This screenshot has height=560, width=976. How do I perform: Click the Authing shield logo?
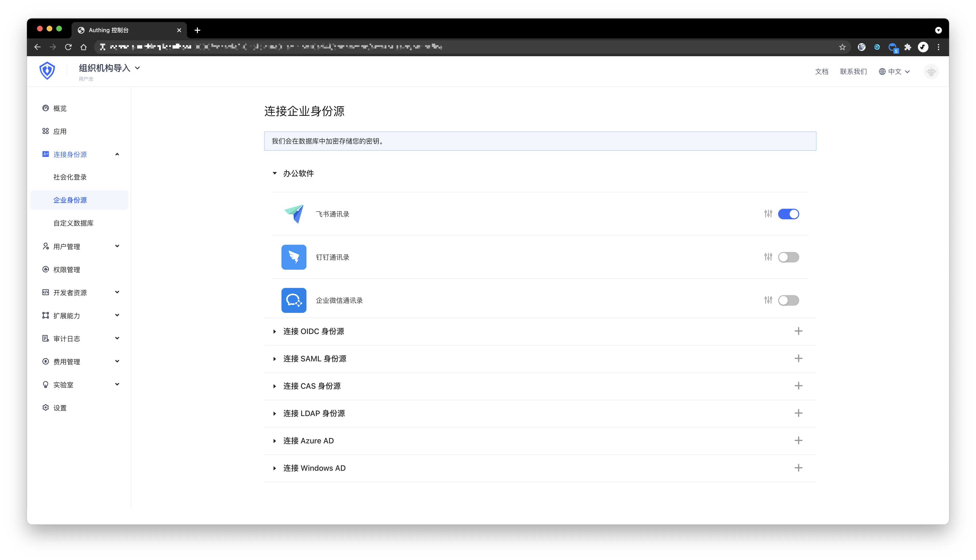coord(47,71)
